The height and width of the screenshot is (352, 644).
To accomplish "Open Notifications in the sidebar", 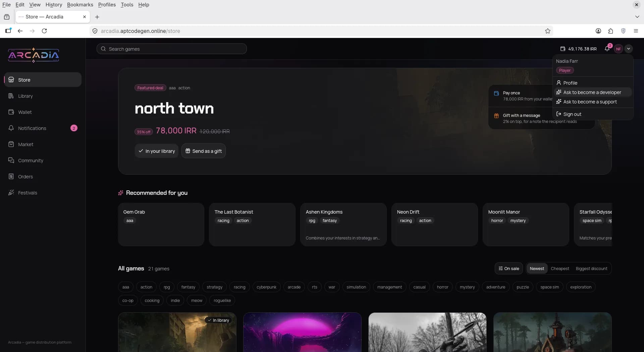I will tap(43, 128).
